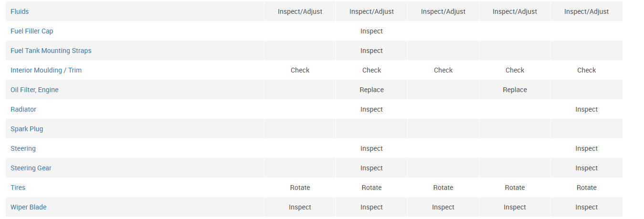644x219 pixels.
Task: Click the Radiator link
Action: [x=23, y=109]
